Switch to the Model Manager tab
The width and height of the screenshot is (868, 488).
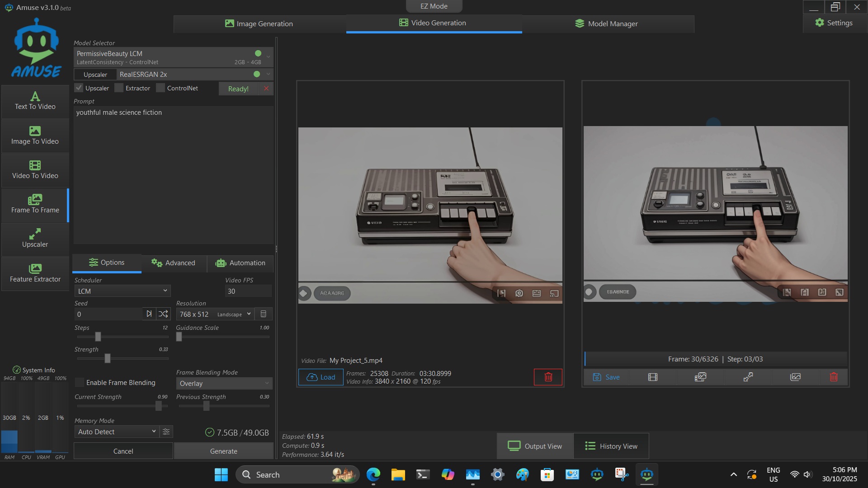[x=607, y=23]
